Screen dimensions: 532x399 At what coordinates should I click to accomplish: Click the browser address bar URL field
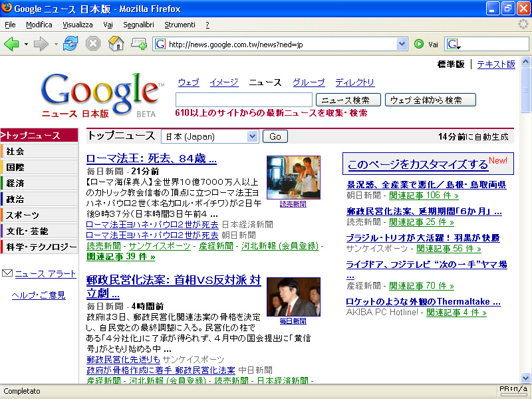pyautogui.click(x=281, y=44)
